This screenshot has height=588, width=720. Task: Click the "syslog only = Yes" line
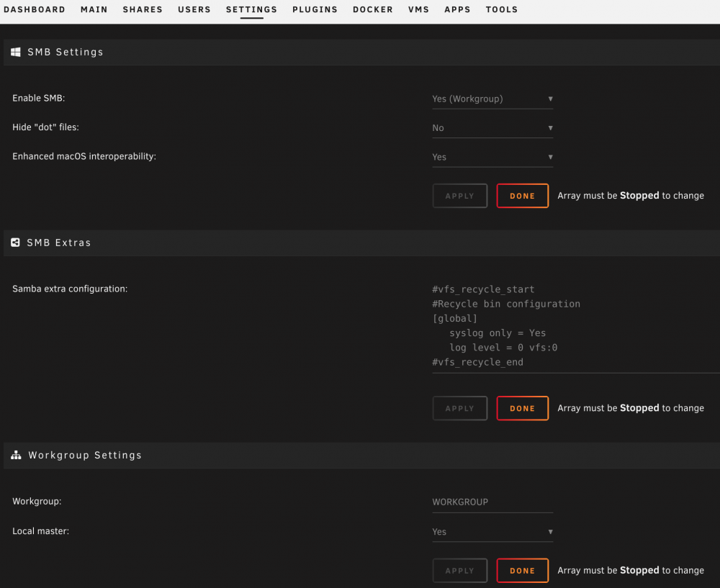498,333
